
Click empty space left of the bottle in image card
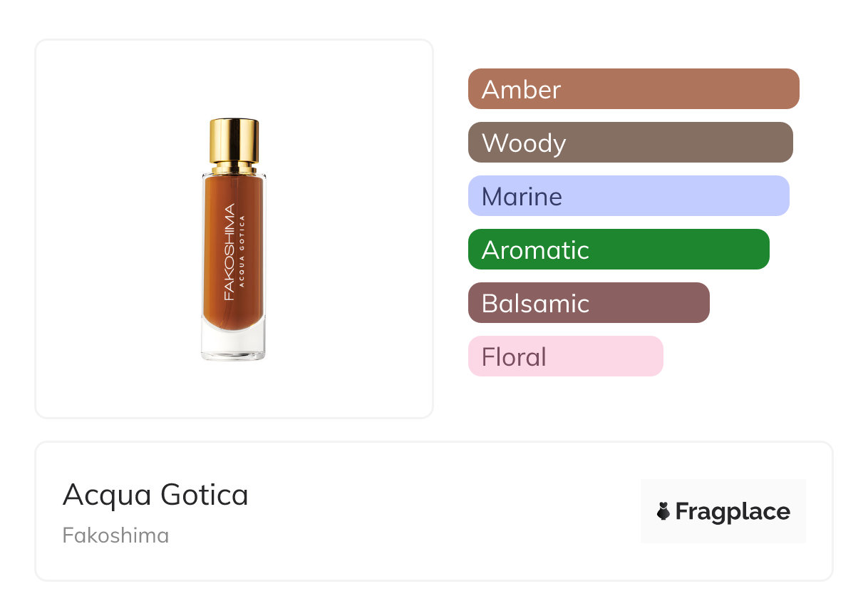click(x=114, y=228)
